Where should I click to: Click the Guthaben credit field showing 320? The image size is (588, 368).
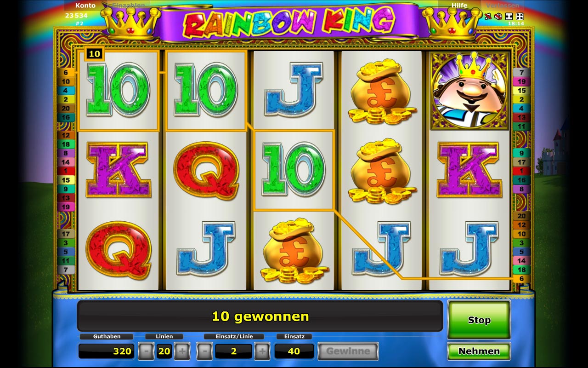tap(107, 351)
